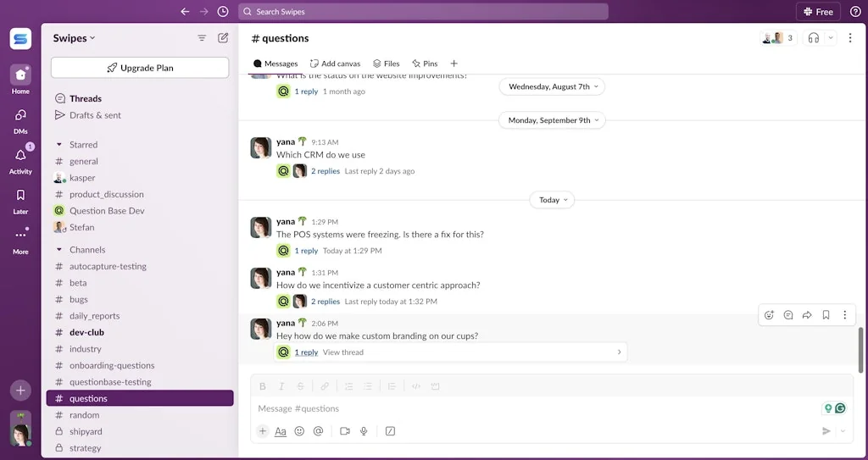The image size is (868, 460).
Task: Toggle bulleted list in composer
Action: (x=368, y=386)
